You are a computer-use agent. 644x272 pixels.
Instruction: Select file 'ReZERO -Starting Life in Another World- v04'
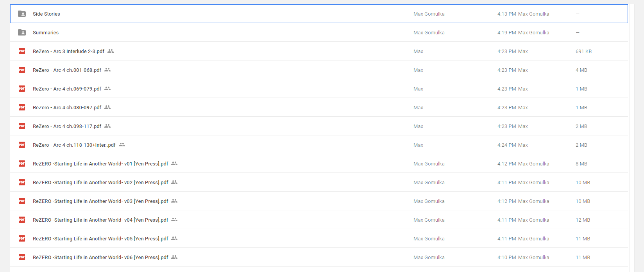coord(100,220)
